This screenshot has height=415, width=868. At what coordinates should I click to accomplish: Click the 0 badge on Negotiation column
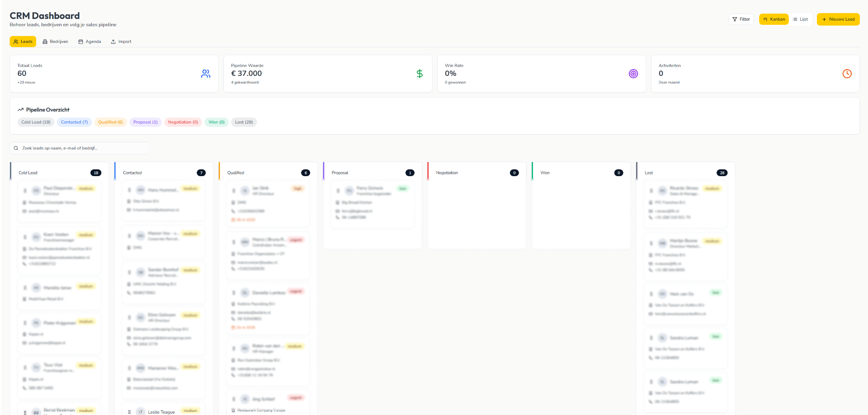tap(514, 173)
